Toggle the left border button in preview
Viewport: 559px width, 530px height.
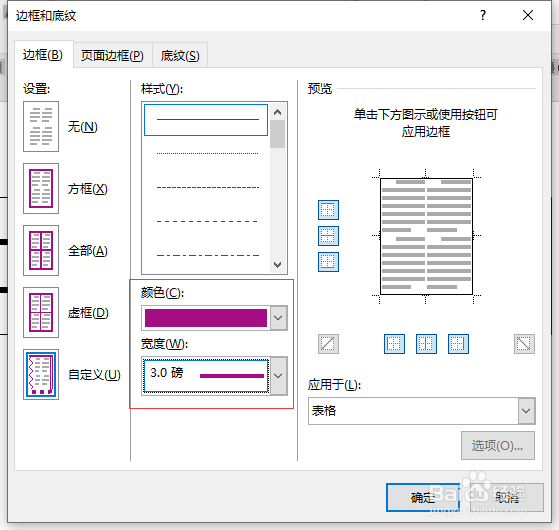[394, 344]
